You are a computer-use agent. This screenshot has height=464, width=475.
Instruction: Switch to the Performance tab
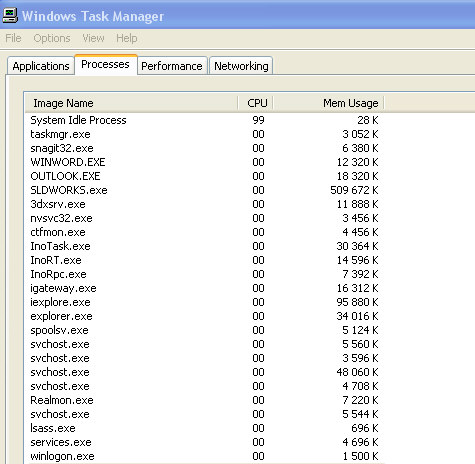click(x=172, y=66)
